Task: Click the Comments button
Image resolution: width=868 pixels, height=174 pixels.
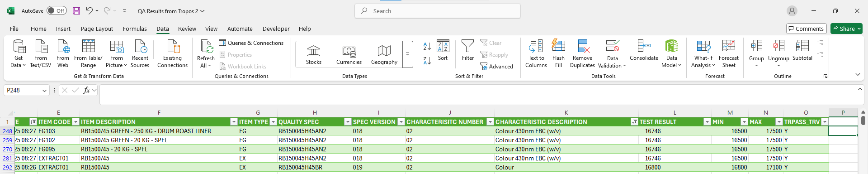Action: pos(806,29)
